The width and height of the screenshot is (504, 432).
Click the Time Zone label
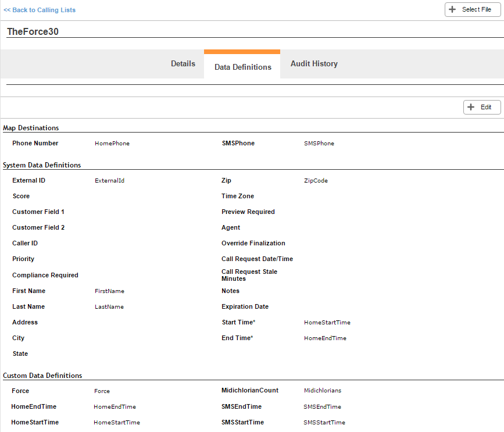pos(238,196)
